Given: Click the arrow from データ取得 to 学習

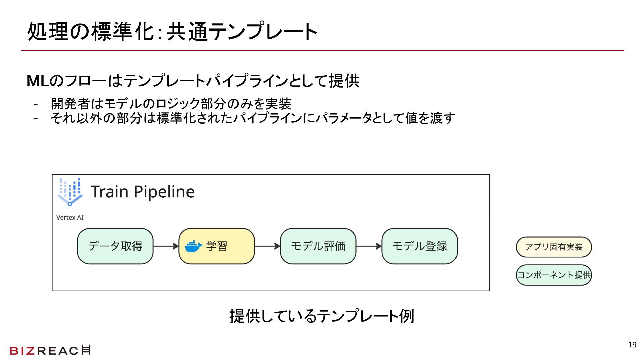Looking at the screenshot, I should (166, 246).
